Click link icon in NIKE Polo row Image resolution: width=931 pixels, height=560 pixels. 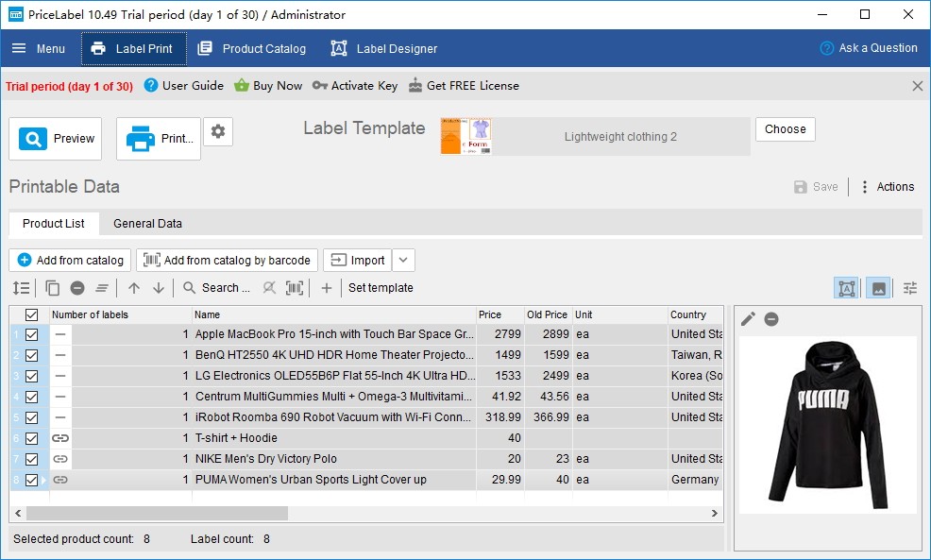point(60,459)
